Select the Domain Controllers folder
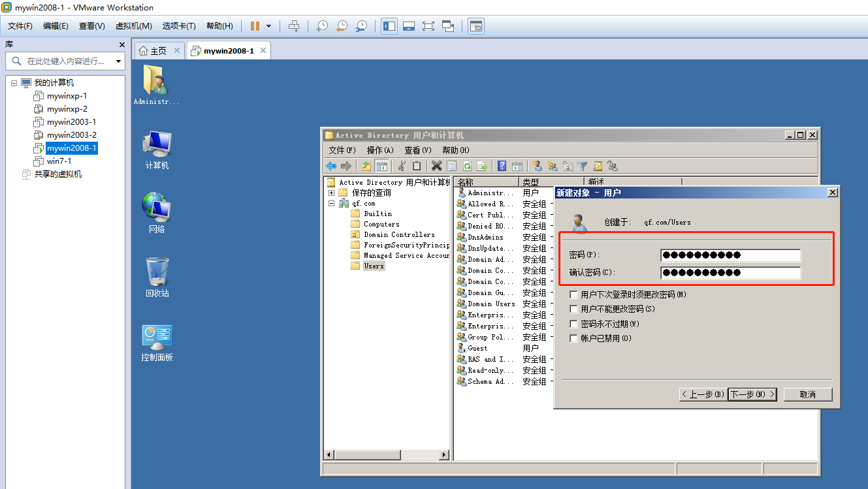 [x=399, y=234]
